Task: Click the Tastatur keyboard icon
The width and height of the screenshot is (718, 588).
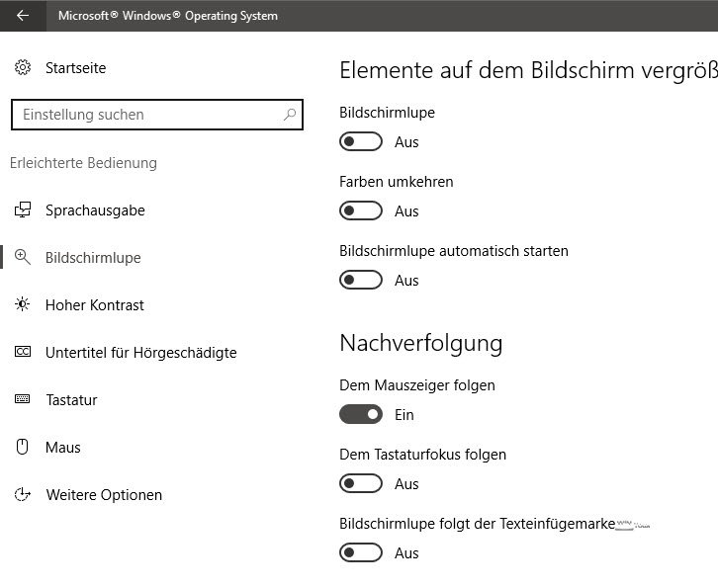Action: click(23, 400)
